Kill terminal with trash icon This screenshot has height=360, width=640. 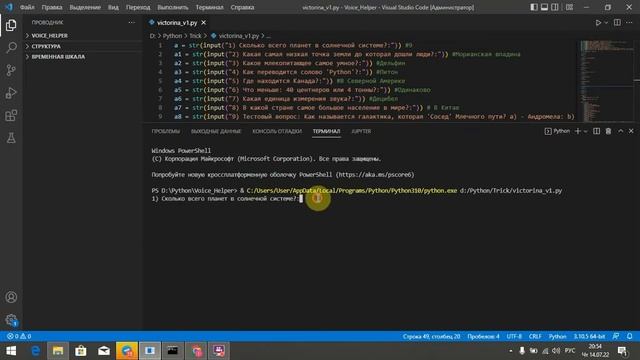pyautogui.click(x=608, y=131)
